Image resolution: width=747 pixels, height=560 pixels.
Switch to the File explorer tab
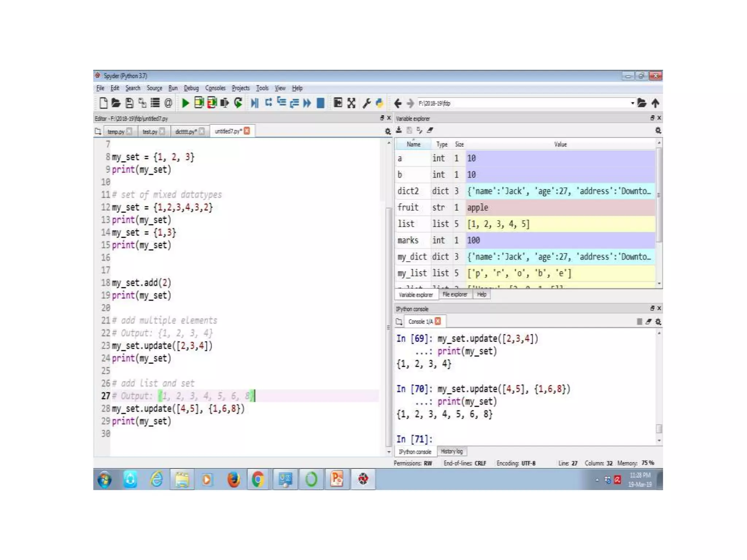pyautogui.click(x=454, y=294)
